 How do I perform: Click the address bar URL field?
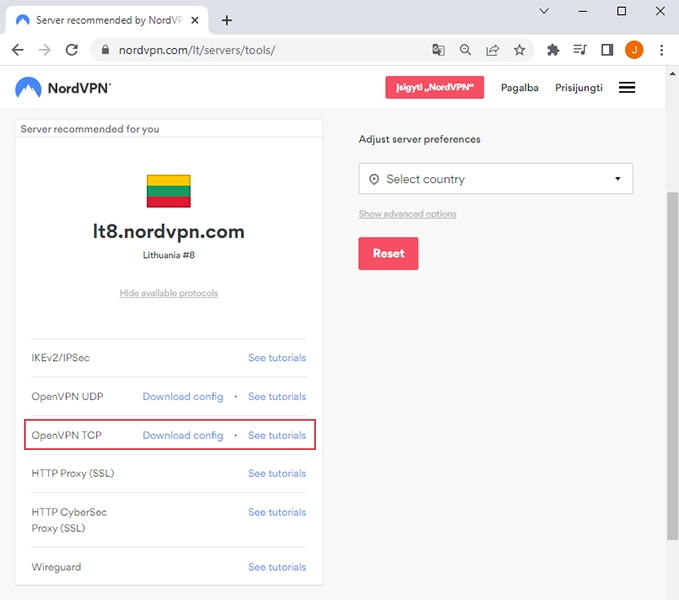260,50
